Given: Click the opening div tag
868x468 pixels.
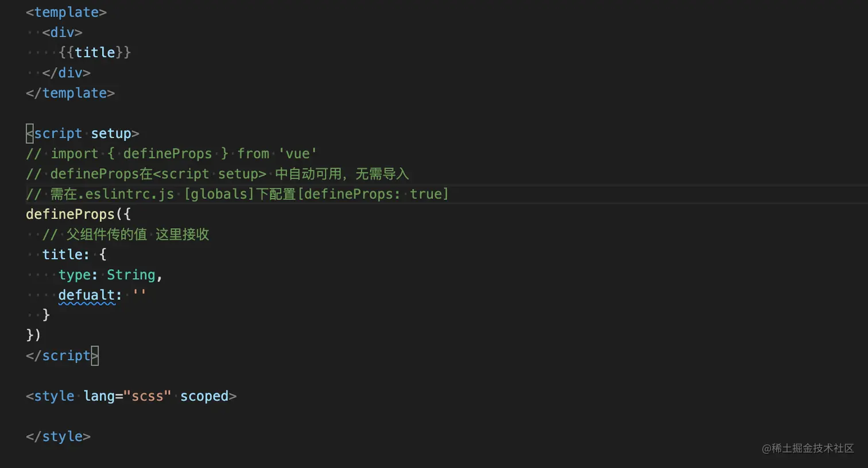Looking at the screenshot, I should [x=62, y=33].
